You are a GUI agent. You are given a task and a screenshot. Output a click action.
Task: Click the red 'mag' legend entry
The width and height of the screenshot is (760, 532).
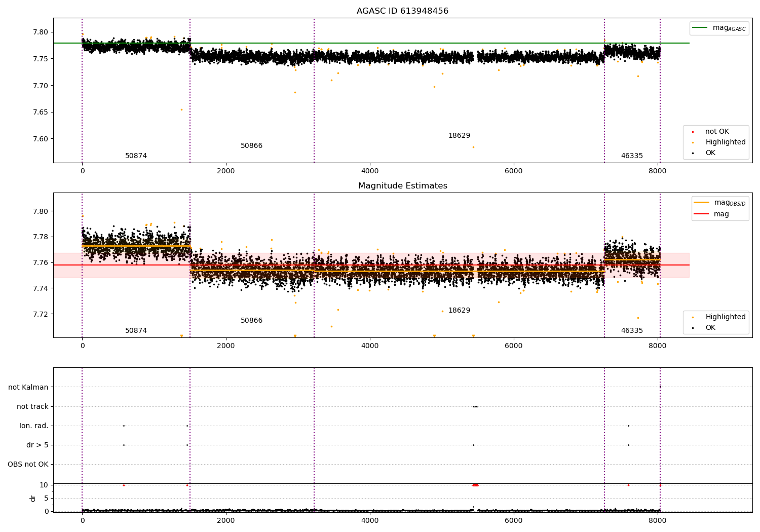(x=712, y=214)
